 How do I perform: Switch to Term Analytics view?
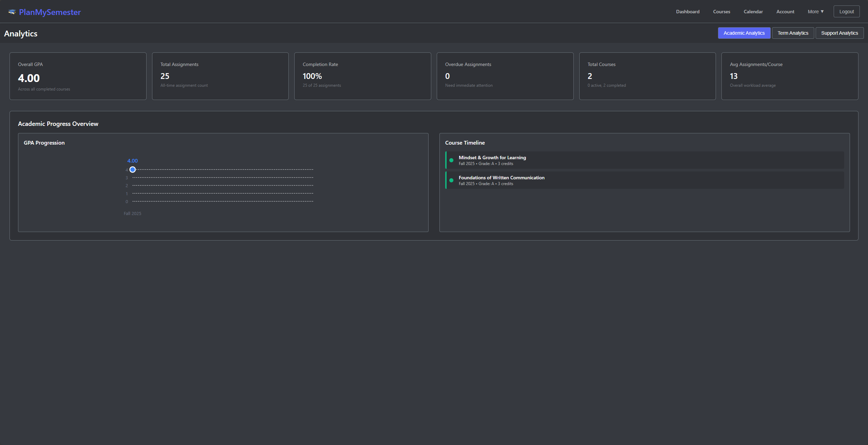click(x=793, y=33)
